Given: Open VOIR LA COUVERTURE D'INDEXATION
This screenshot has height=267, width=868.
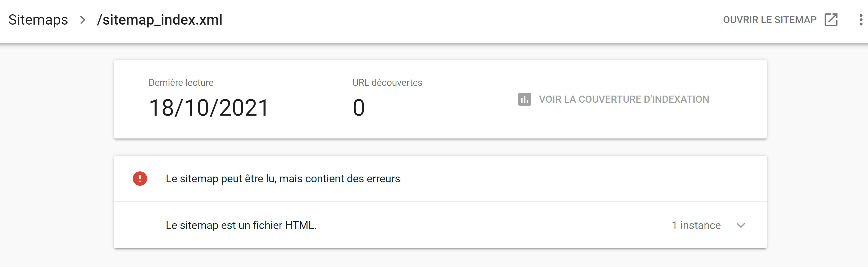Looking at the screenshot, I should coord(624,100).
